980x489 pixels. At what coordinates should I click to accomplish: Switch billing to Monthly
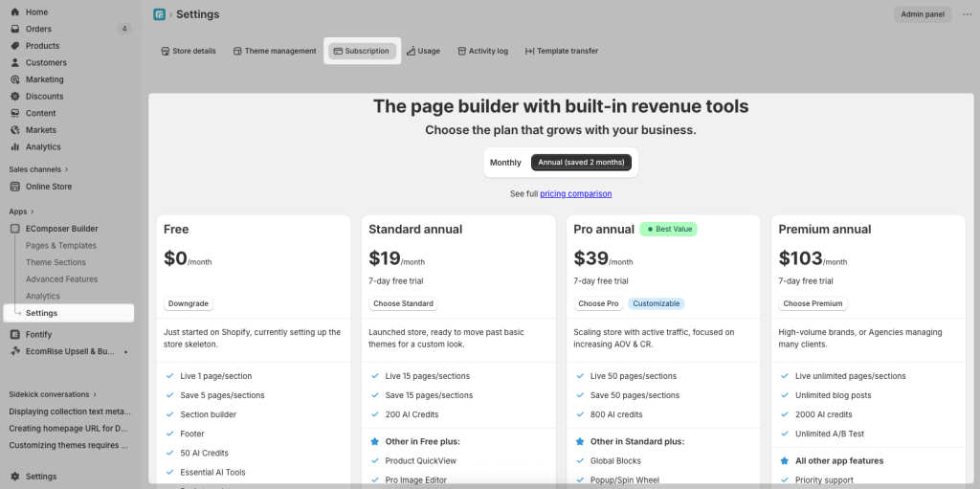pos(505,163)
